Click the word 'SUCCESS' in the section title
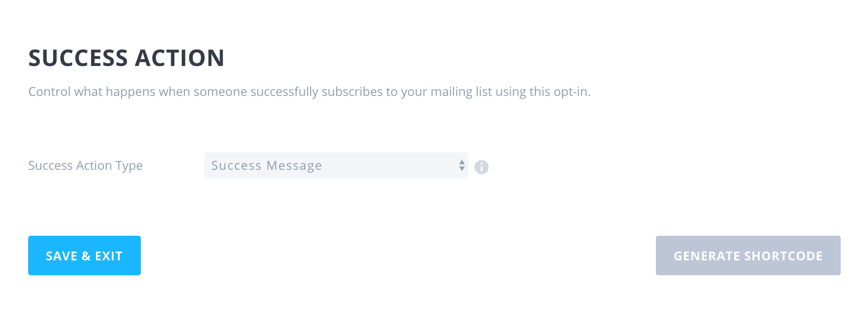Viewport: 868px width, 314px height. tap(78, 58)
